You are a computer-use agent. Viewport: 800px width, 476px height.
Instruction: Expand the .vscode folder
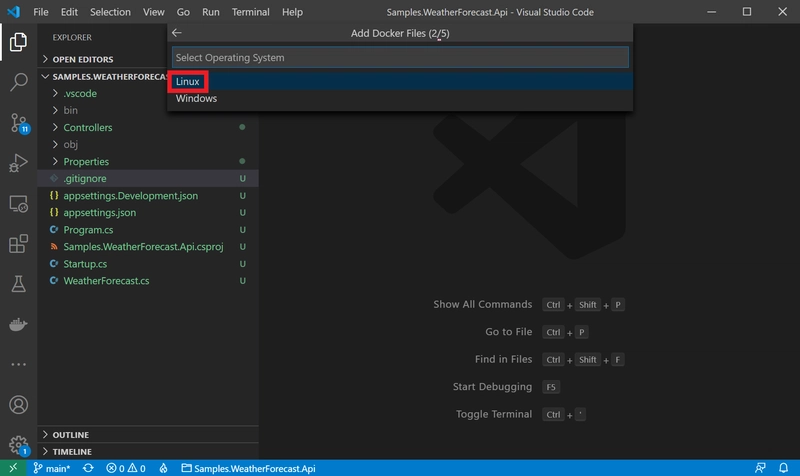point(80,93)
